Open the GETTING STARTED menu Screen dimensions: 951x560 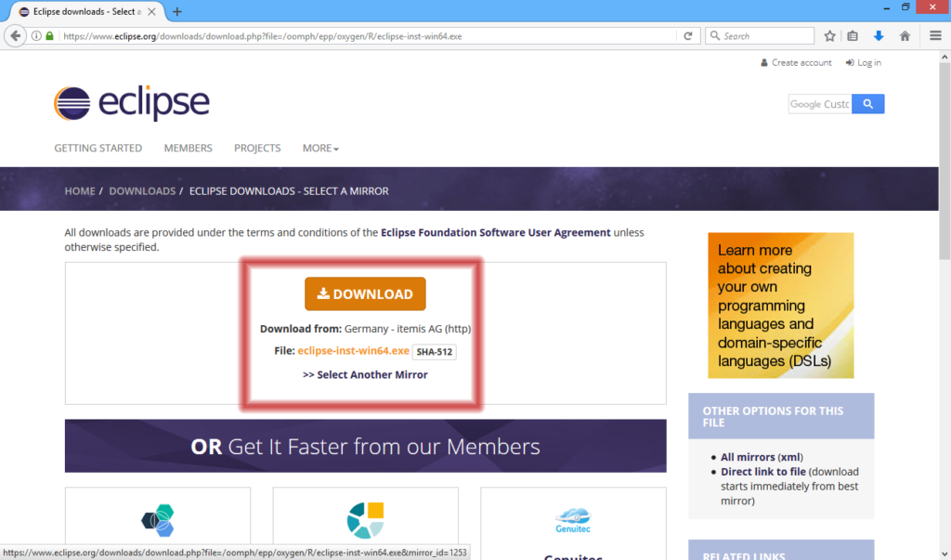pyautogui.click(x=98, y=148)
